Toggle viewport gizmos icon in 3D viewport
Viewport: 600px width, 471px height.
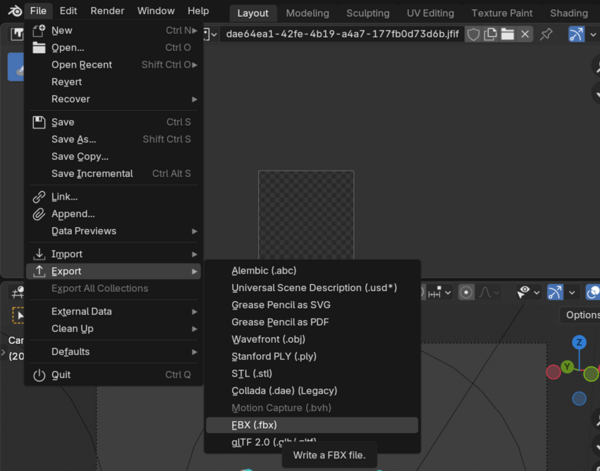[555, 293]
